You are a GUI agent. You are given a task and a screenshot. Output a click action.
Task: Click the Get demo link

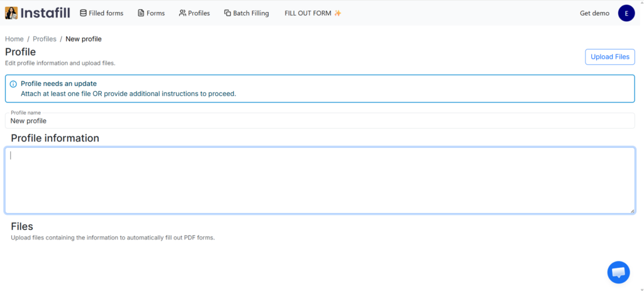(594, 13)
